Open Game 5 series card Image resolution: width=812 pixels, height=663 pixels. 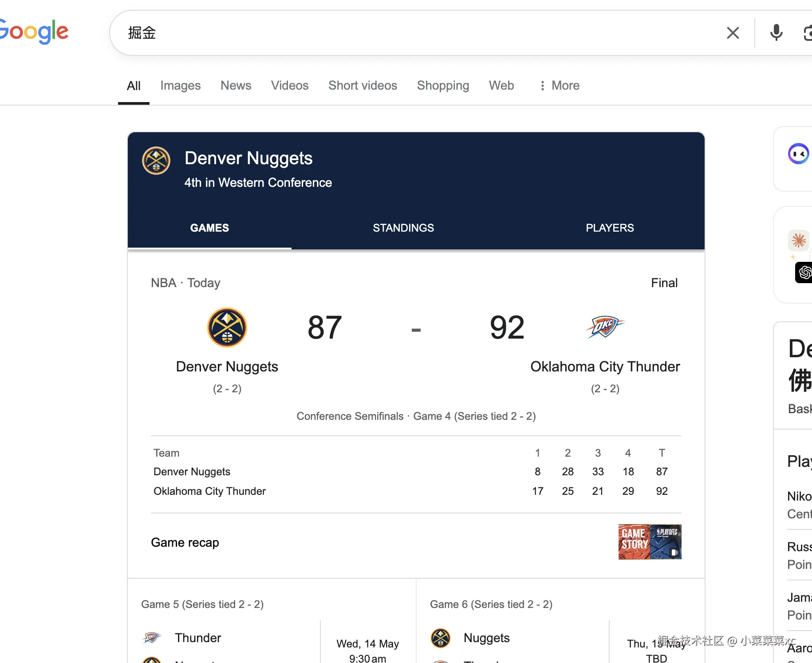(x=272, y=621)
